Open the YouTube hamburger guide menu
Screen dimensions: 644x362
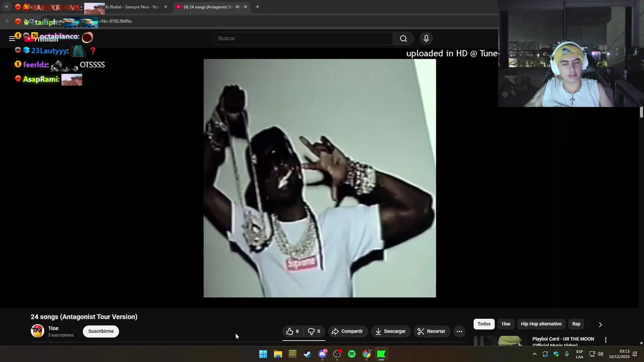(x=12, y=38)
